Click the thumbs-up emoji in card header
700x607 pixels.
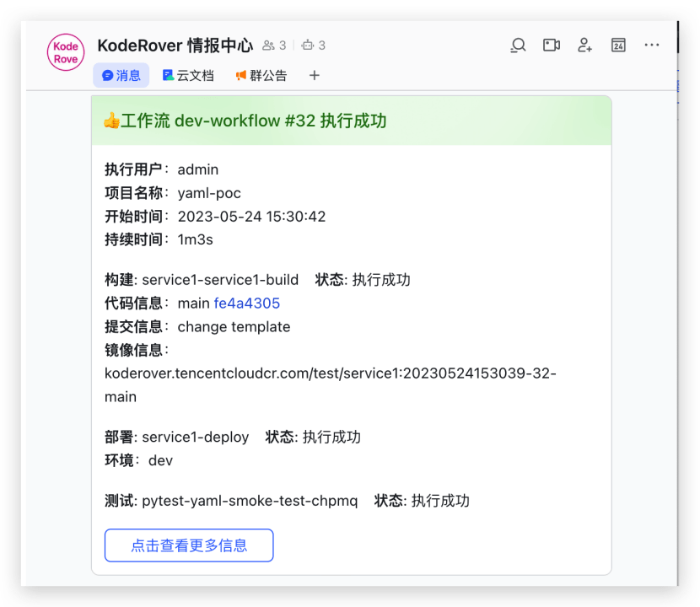[110, 121]
